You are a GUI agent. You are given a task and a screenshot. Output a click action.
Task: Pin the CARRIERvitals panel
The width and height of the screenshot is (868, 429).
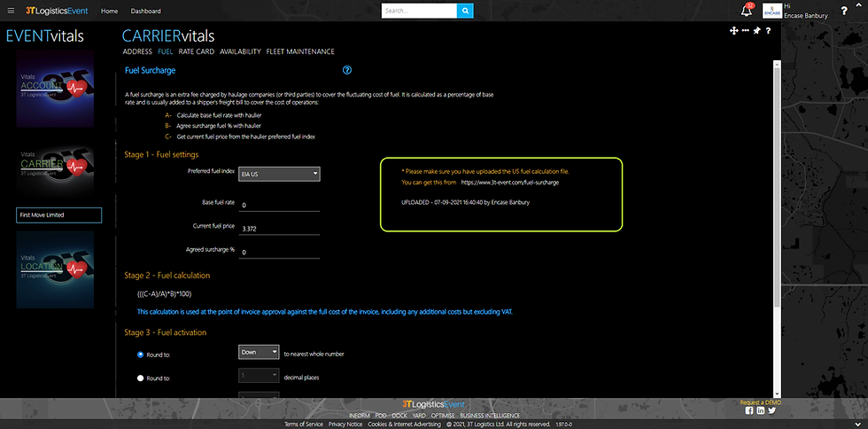[x=756, y=31]
